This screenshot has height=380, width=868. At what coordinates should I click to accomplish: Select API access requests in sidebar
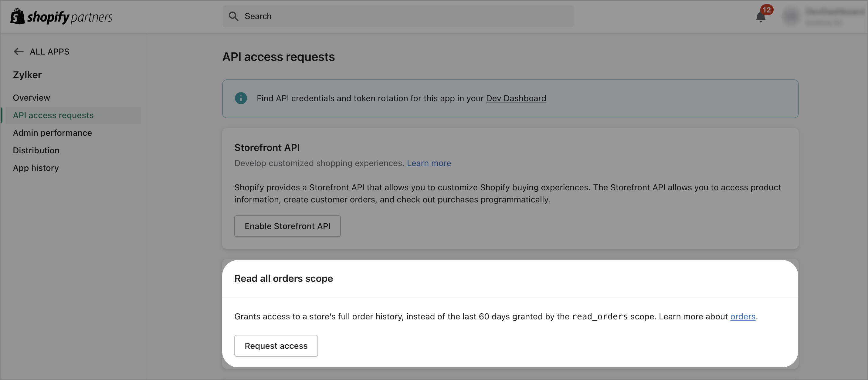point(53,115)
